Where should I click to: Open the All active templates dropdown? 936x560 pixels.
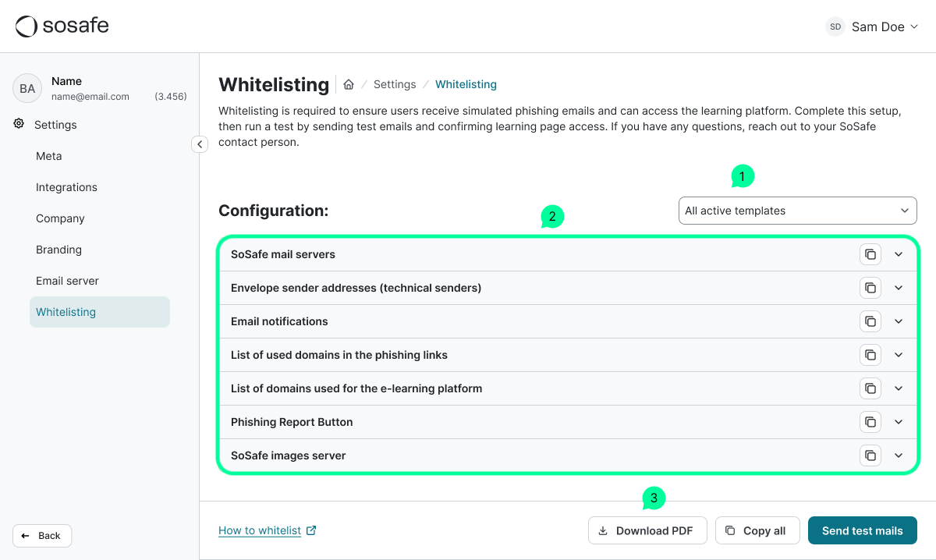click(x=797, y=211)
